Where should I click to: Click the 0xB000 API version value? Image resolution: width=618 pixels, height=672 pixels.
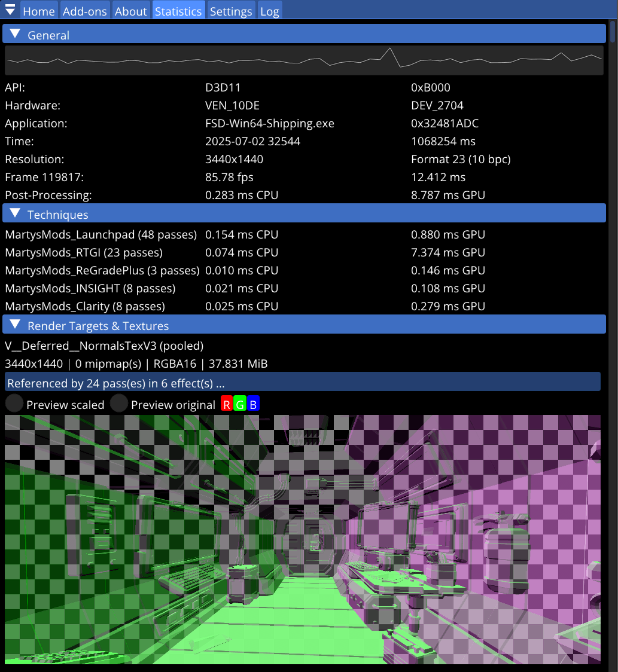click(431, 87)
